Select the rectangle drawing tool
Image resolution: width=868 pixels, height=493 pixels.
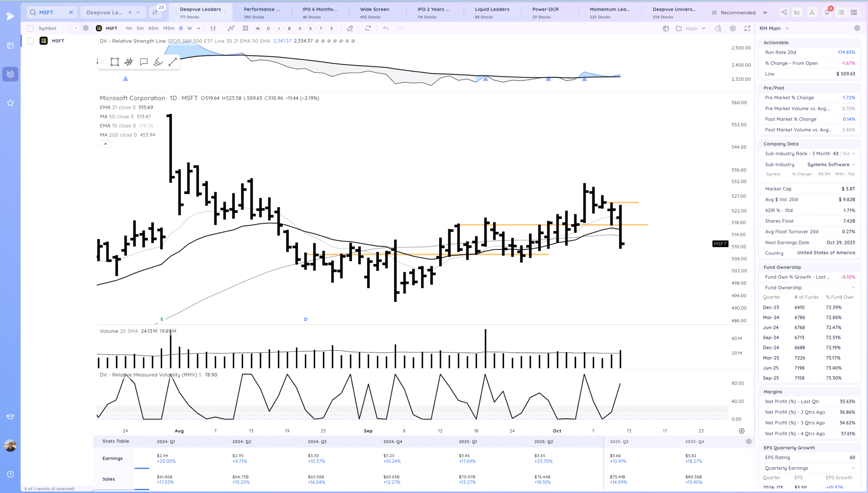tap(115, 62)
